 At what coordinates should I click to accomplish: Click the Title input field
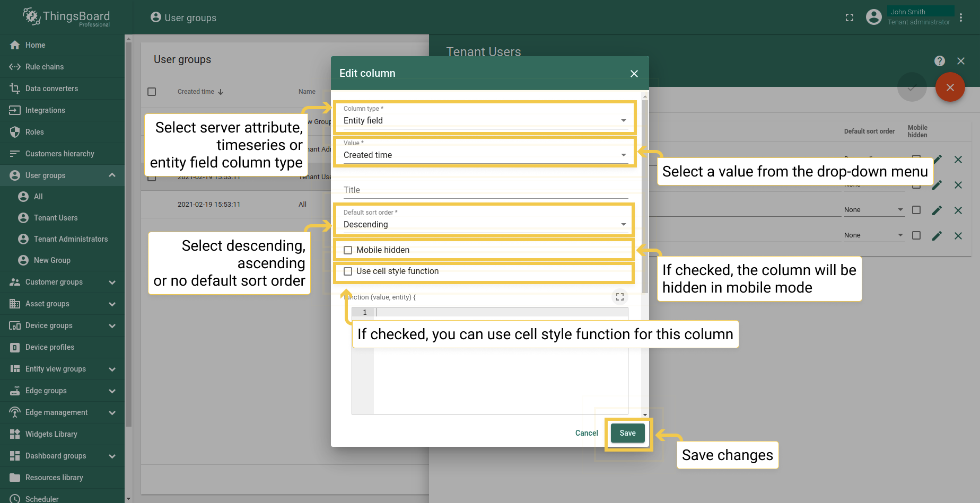pos(485,190)
